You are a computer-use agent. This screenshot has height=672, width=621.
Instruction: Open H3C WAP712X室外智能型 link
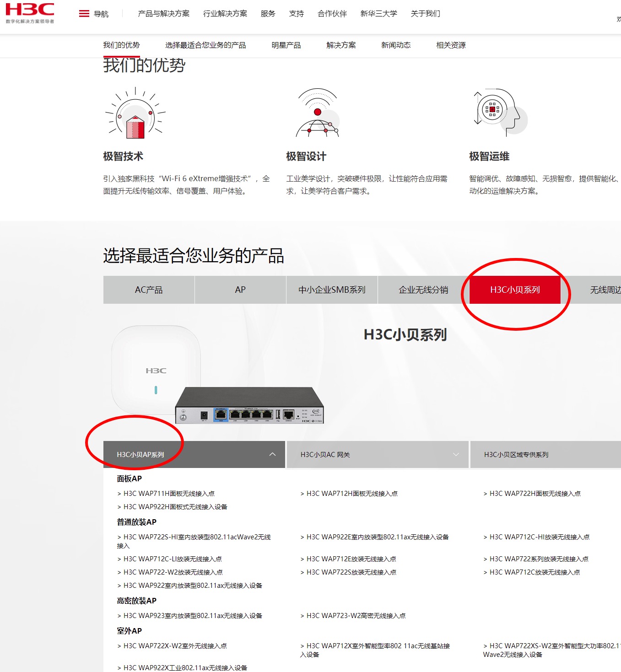[x=375, y=650]
